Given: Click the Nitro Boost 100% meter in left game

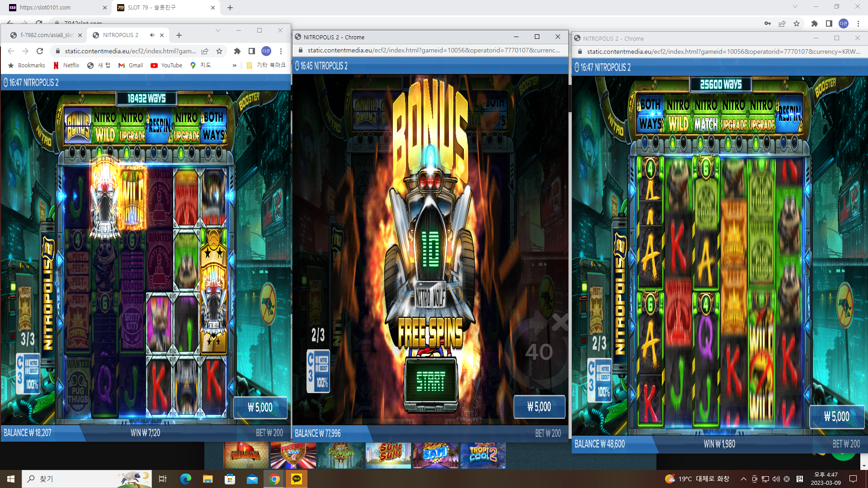Looking at the screenshot, I should point(28,373).
